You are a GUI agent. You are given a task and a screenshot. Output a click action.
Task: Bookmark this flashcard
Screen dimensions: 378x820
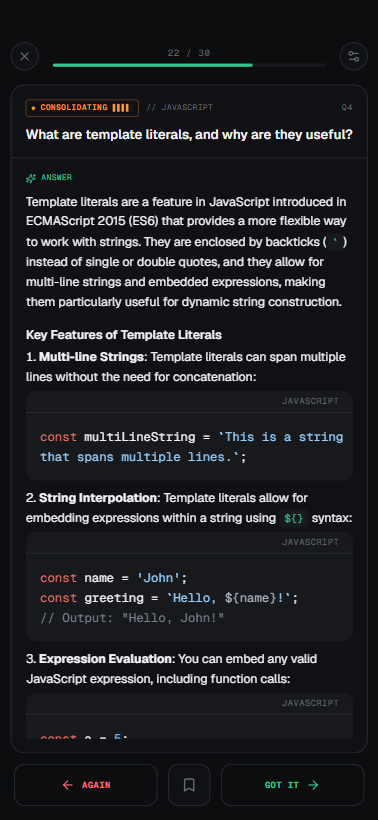(x=189, y=785)
